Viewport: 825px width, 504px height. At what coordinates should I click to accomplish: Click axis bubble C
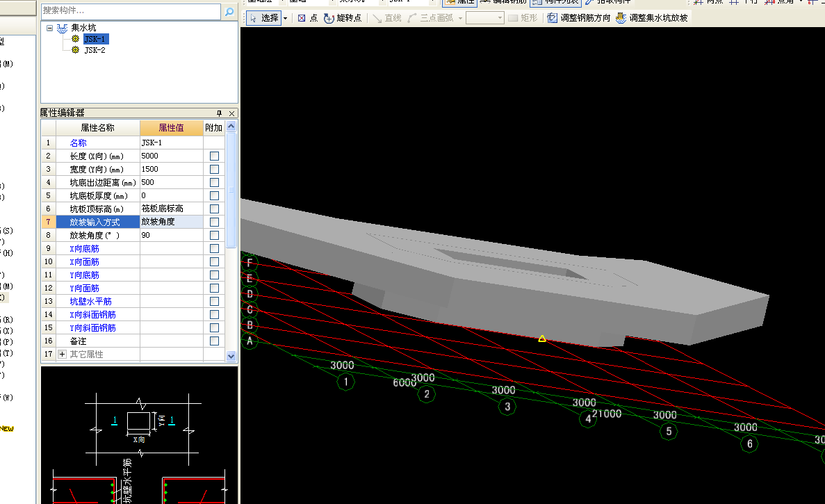pyautogui.click(x=250, y=309)
